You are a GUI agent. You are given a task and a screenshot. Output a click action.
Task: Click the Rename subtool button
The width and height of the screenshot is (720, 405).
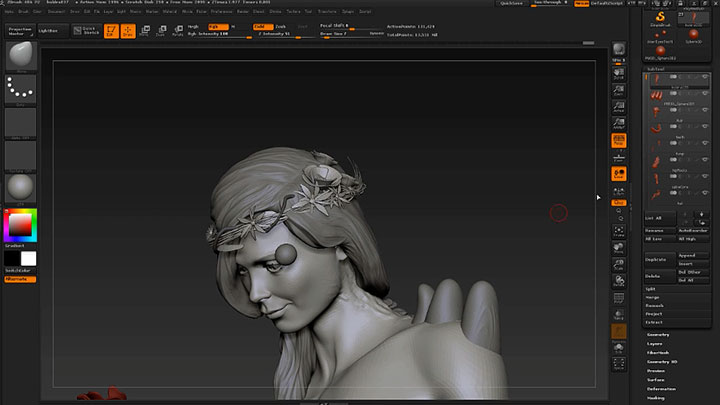click(x=660, y=231)
